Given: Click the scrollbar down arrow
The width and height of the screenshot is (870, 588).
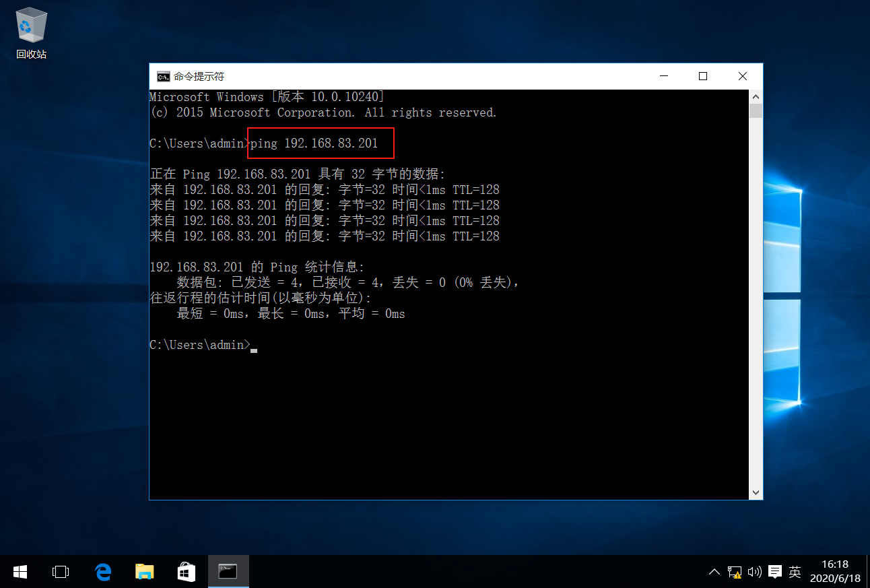Looking at the screenshot, I should [756, 493].
